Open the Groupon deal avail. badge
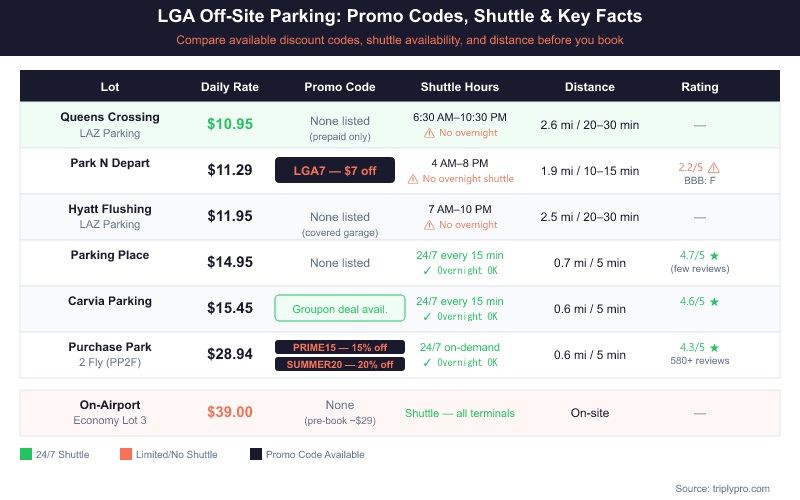 340,309
